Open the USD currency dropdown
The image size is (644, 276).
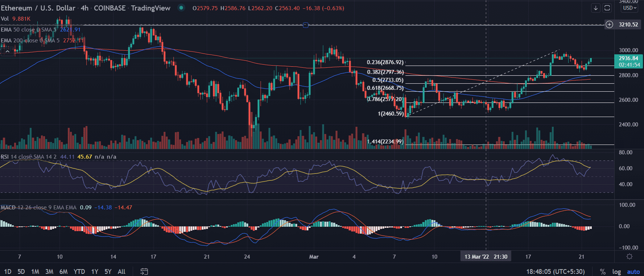(x=630, y=8)
